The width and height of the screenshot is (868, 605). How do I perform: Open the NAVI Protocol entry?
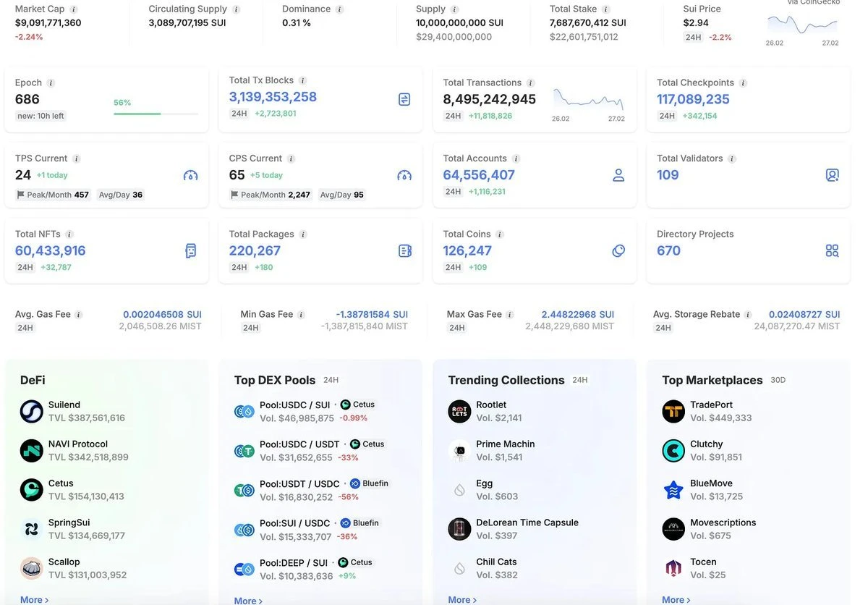pos(78,444)
